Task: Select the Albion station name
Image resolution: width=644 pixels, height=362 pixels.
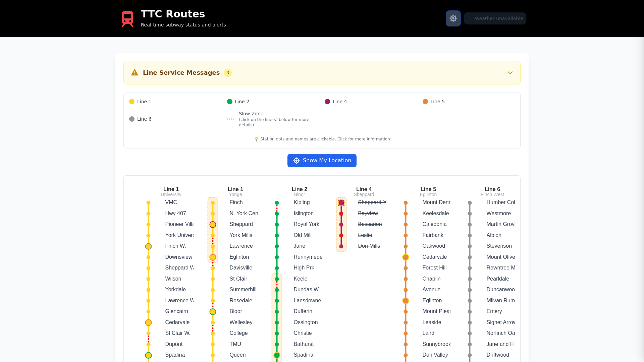Action: coord(494,235)
